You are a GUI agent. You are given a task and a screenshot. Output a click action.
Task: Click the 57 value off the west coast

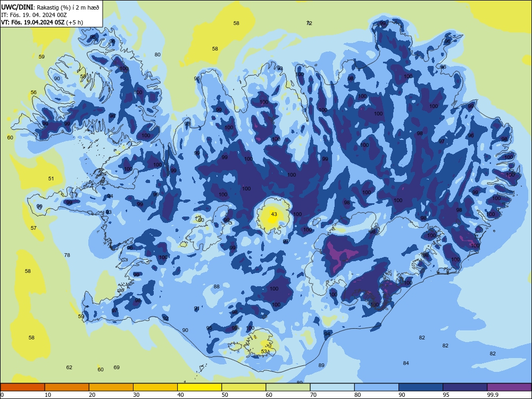33,228
